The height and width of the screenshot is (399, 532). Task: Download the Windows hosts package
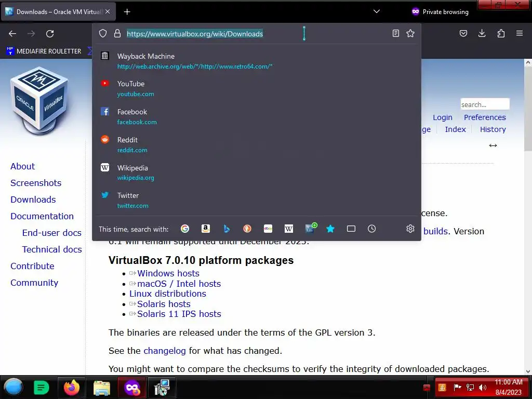click(x=168, y=273)
